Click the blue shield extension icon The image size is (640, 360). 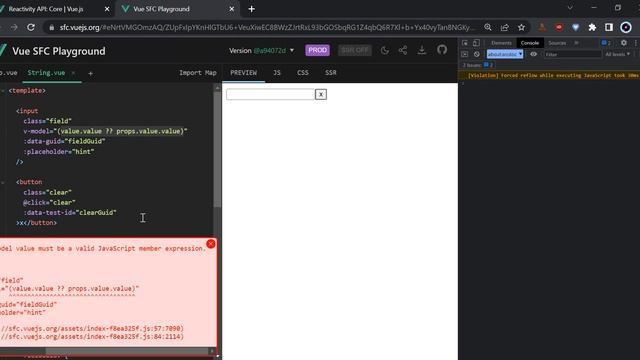tap(576, 27)
